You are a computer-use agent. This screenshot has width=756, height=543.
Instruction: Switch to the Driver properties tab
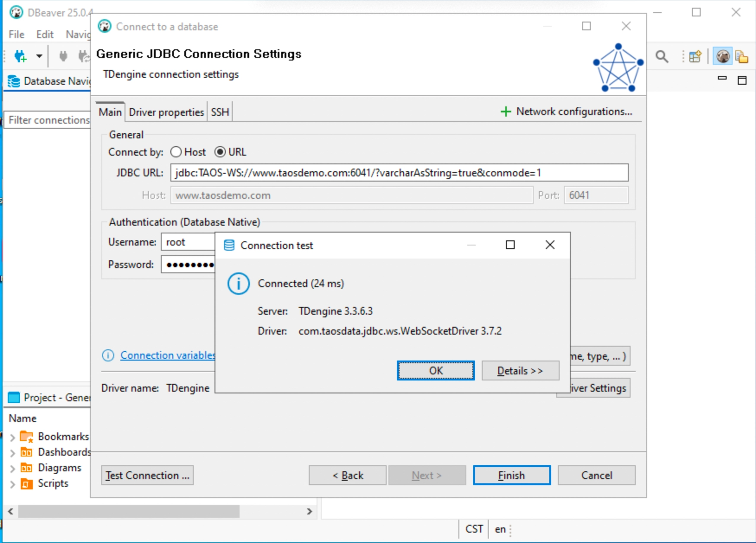(x=166, y=112)
